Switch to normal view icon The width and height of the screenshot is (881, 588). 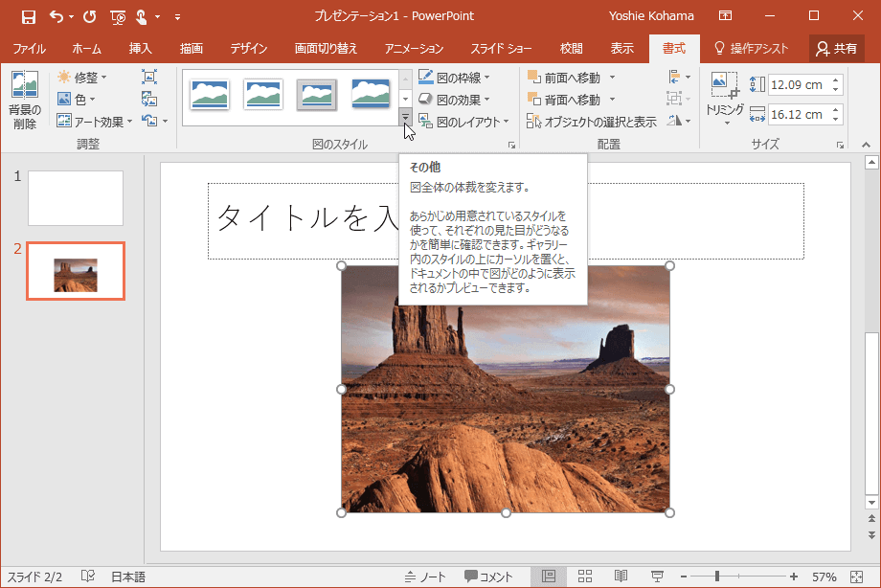point(549,577)
